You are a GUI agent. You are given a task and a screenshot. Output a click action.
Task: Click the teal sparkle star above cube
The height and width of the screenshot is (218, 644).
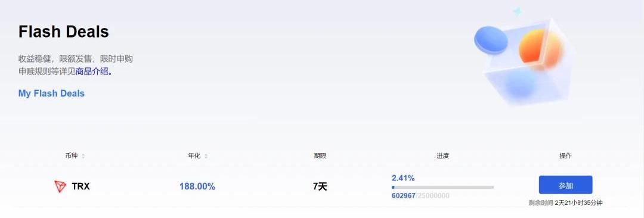click(x=518, y=11)
